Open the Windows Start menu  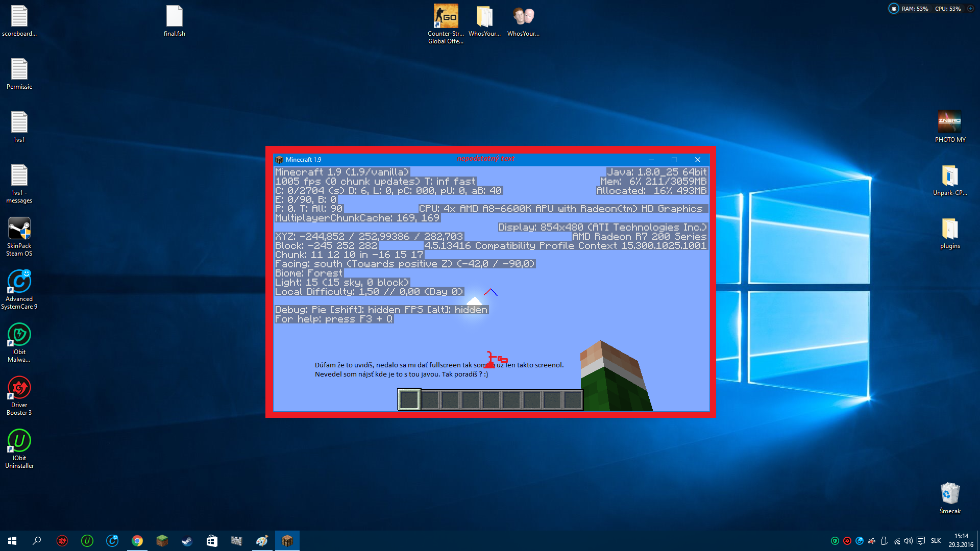coord(12,541)
